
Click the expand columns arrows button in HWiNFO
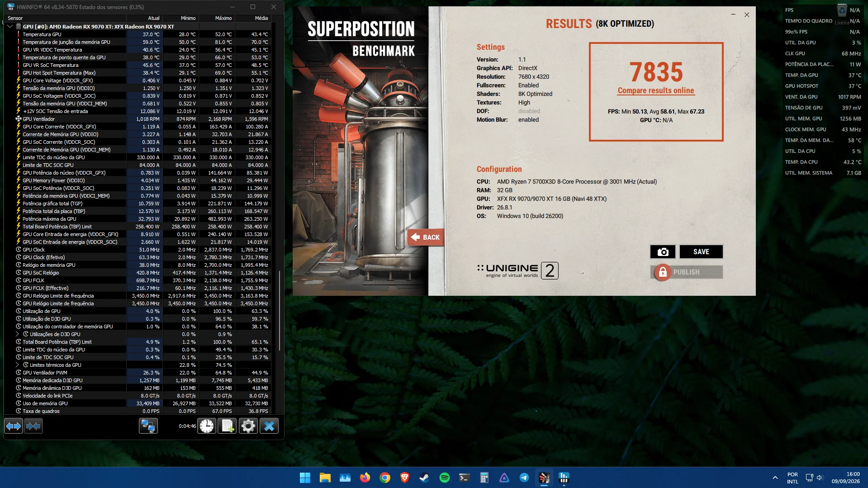coord(14,426)
